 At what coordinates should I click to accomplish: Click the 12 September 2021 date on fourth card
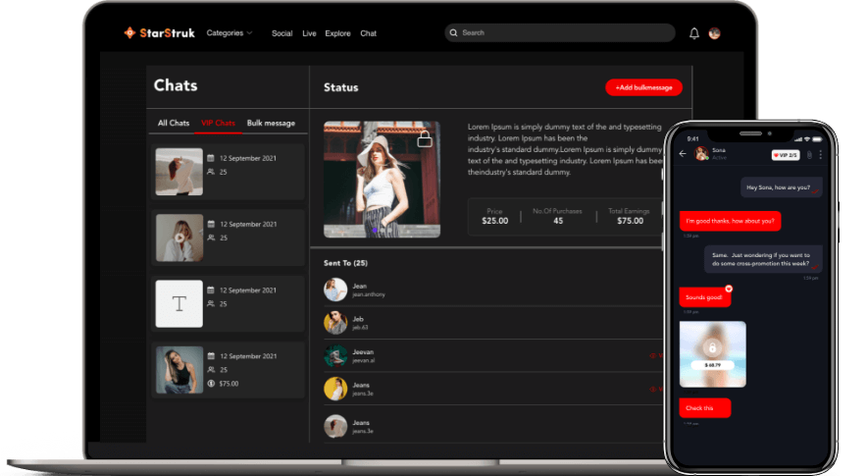(x=248, y=356)
